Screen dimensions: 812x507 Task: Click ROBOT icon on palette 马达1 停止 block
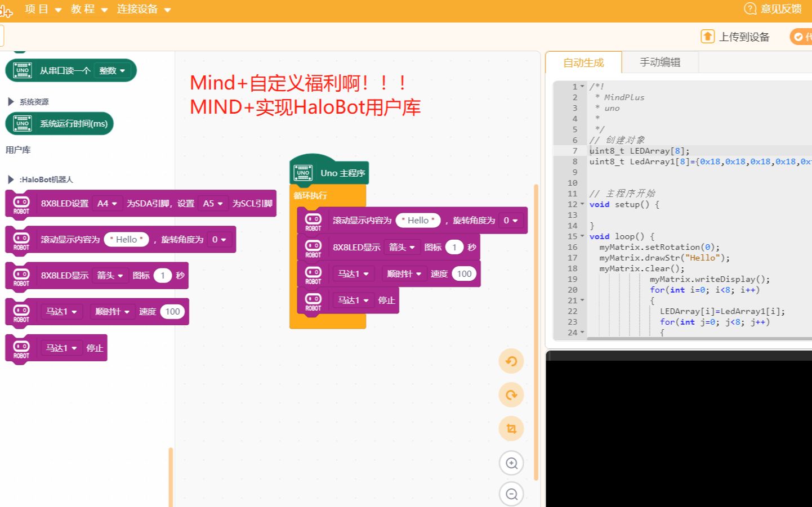coord(21,349)
